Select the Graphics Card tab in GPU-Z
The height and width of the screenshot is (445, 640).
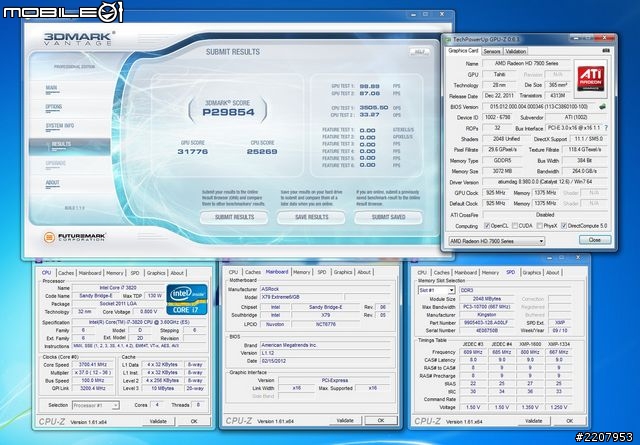point(463,51)
